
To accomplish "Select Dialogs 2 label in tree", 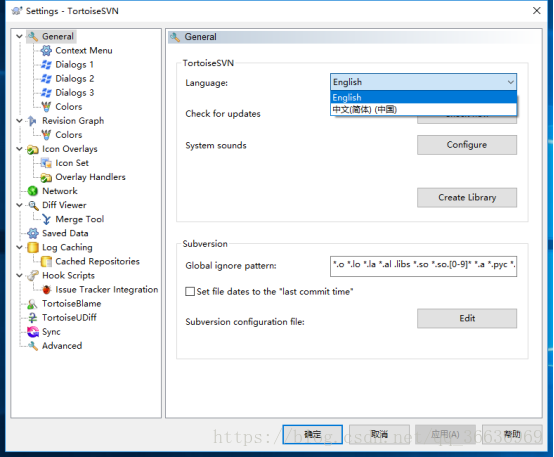I will (75, 78).
